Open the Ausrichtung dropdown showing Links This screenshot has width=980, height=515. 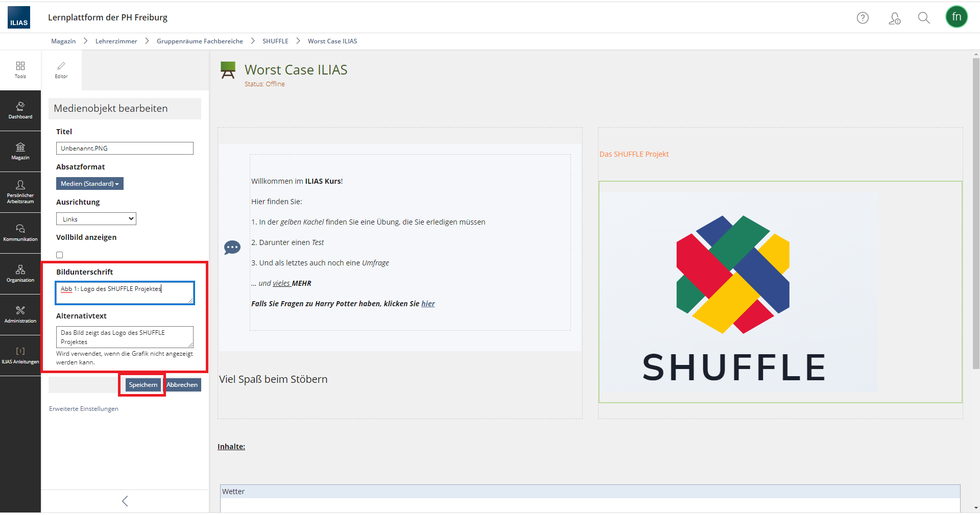(x=95, y=218)
